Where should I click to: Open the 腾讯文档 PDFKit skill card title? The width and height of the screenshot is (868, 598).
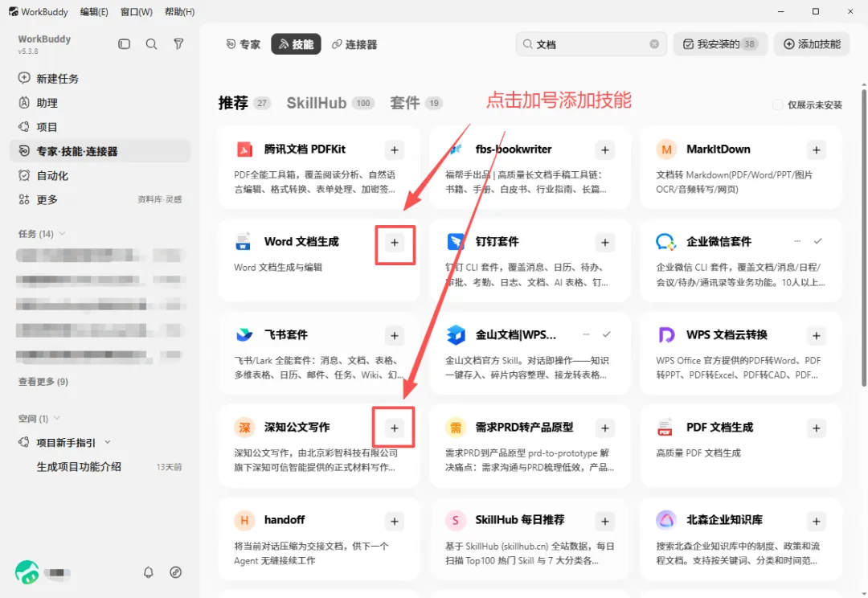click(x=305, y=149)
